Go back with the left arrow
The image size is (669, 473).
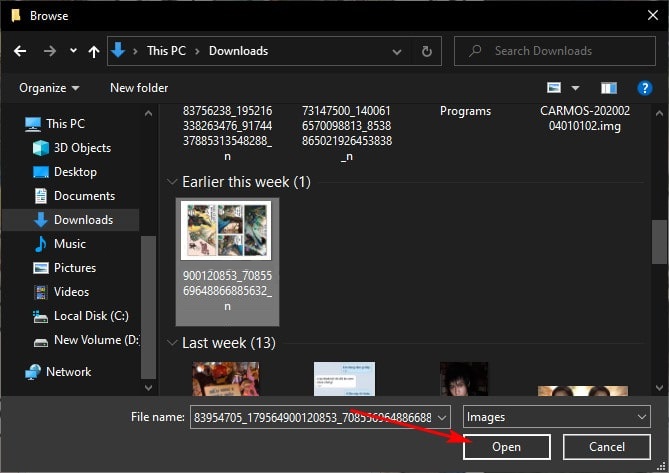pos(20,52)
